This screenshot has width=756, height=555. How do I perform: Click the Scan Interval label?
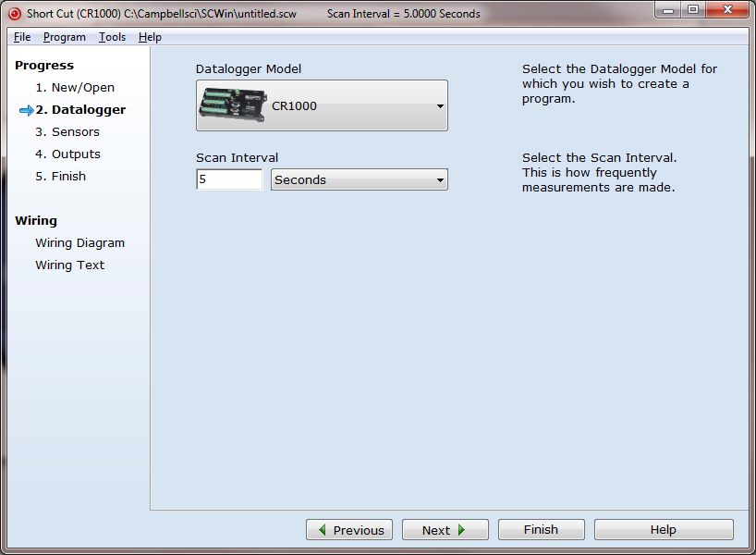pos(238,158)
